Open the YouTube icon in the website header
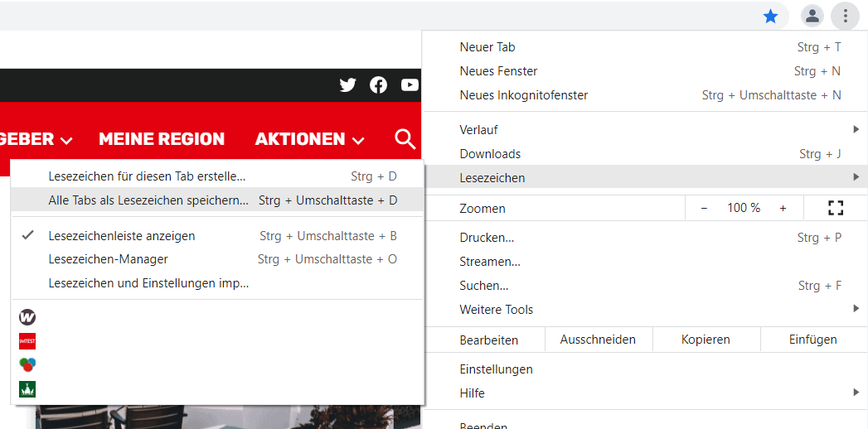The height and width of the screenshot is (429, 868). pos(410,85)
